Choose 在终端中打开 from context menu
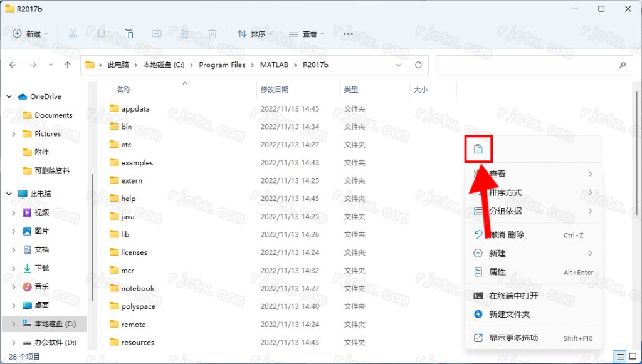642x364 pixels. [x=513, y=296]
